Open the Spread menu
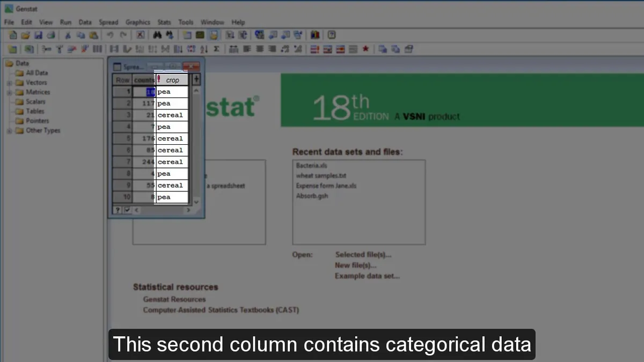Screen dimensions: 644x362 (108, 23)
